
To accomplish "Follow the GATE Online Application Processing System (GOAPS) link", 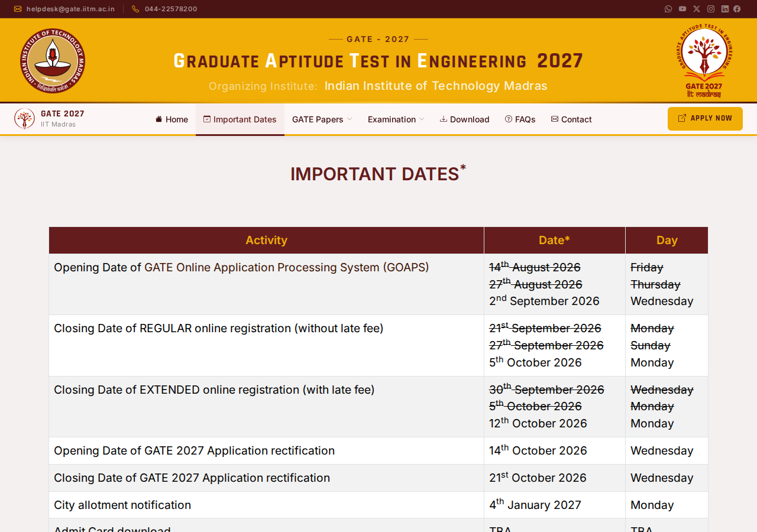I will pos(287,268).
